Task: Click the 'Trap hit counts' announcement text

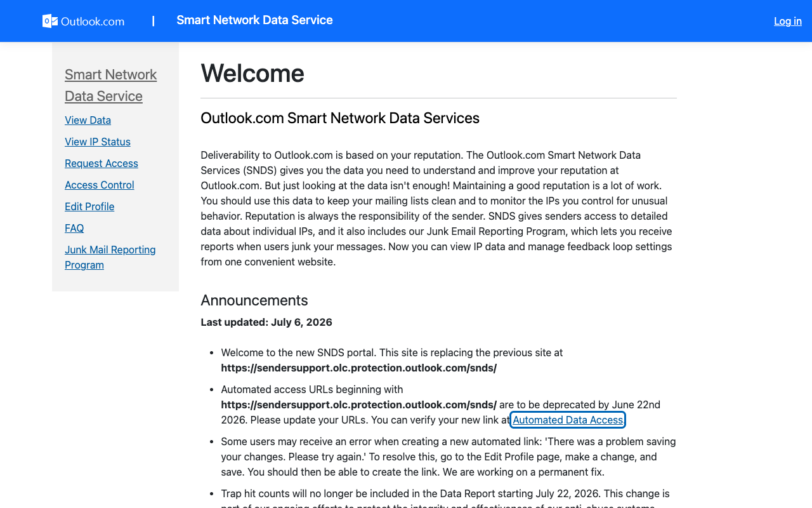Action: click(445, 498)
